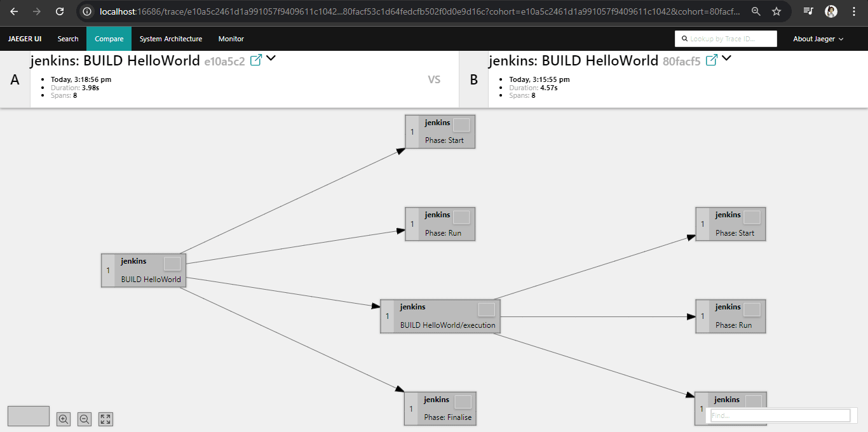
Task: Click the browser back arrow
Action: (14, 11)
